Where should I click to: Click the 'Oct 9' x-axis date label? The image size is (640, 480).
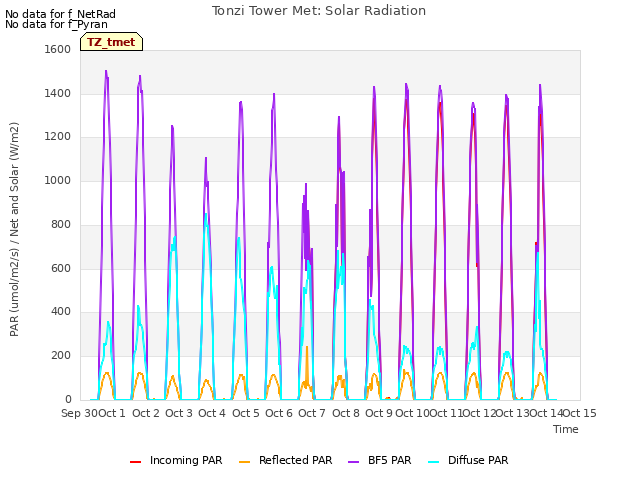coord(379,413)
